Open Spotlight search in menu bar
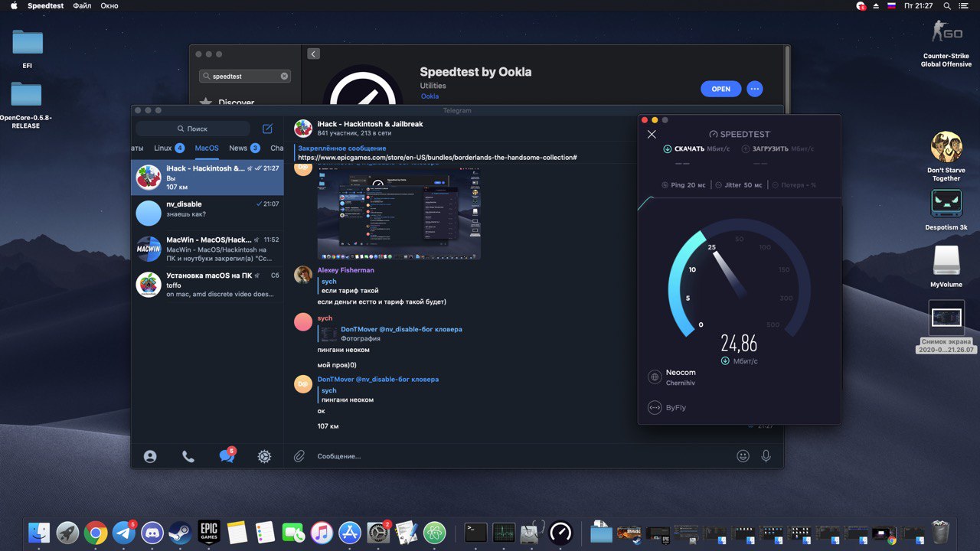This screenshot has height=551, width=980. click(x=947, y=6)
